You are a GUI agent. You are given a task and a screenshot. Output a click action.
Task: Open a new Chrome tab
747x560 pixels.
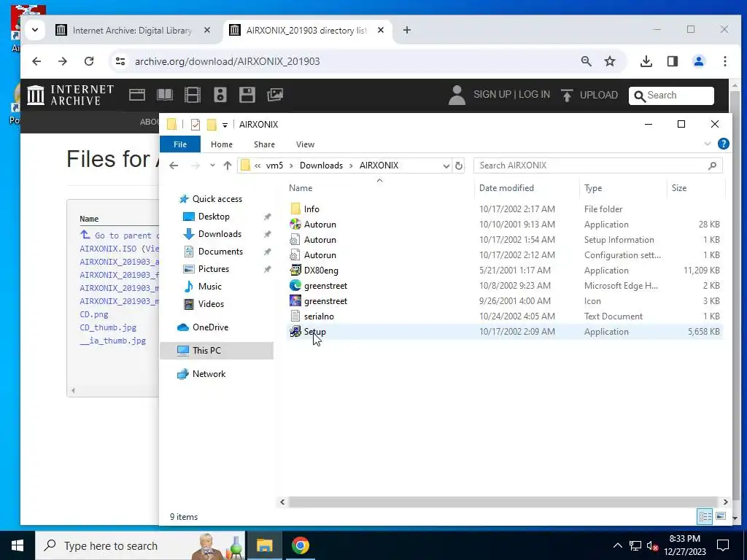point(406,30)
